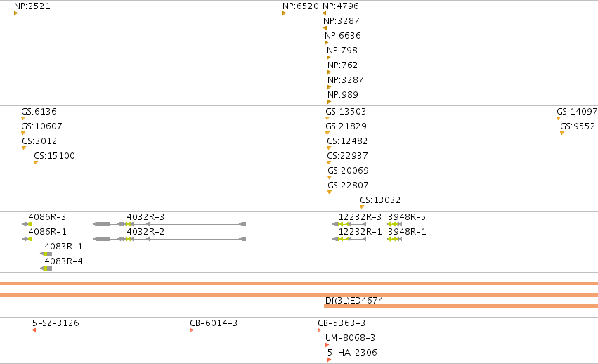Select the triangle below GS:21829
This screenshot has height=364, width=598.
[x=327, y=133]
